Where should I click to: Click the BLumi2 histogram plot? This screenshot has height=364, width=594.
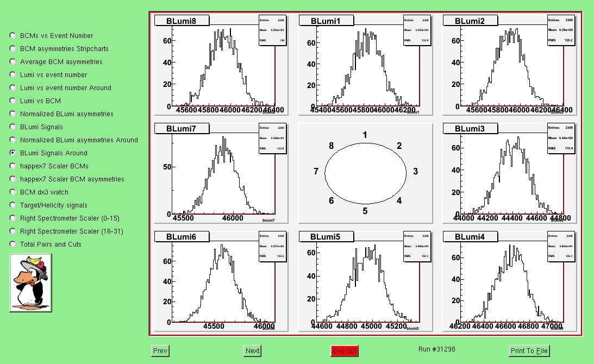click(510, 65)
